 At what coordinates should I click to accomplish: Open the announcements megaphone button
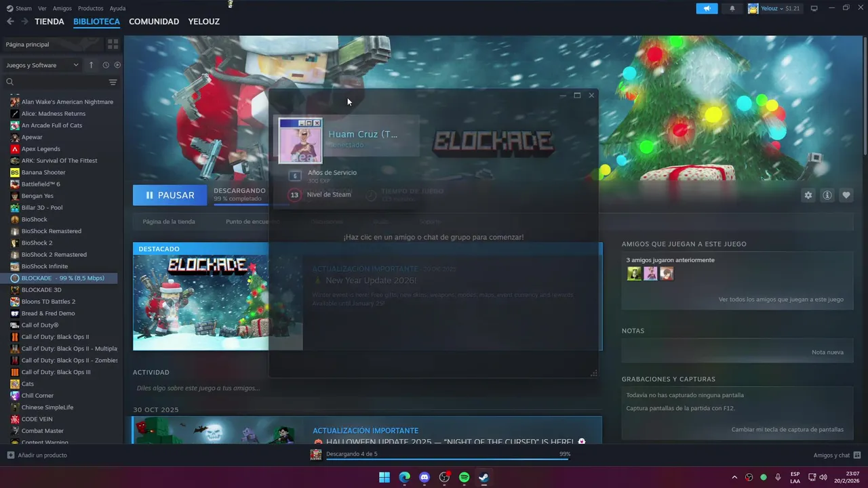pos(707,9)
